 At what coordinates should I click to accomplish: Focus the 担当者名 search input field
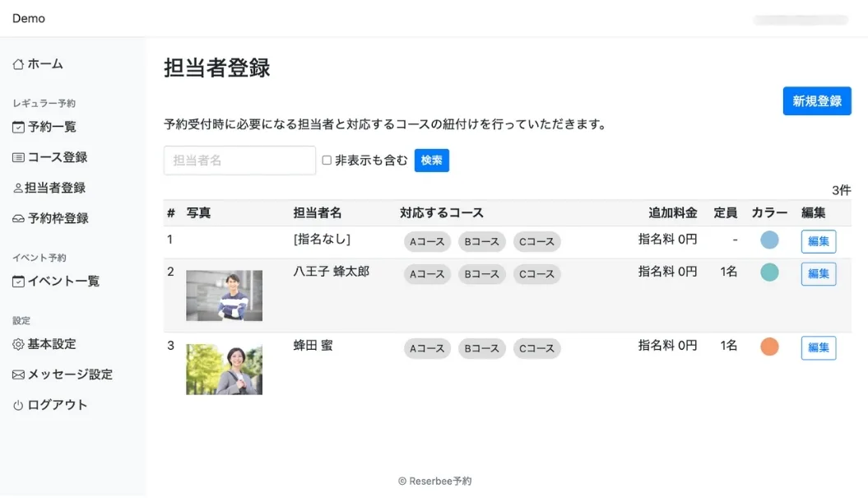coord(239,161)
